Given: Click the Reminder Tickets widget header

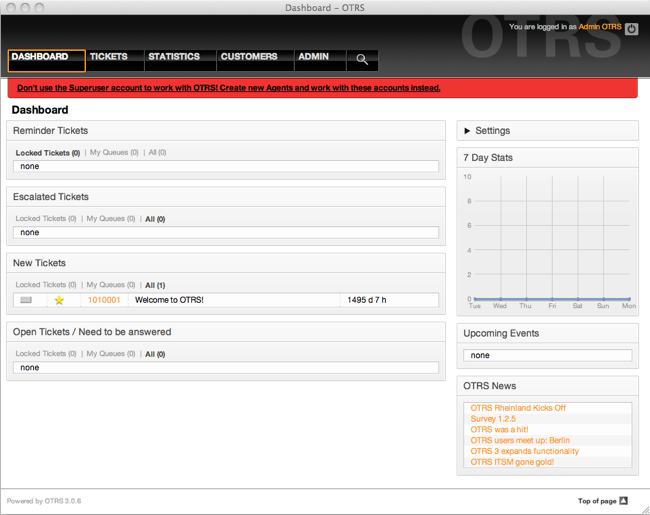Looking at the screenshot, I should tap(226, 131).
